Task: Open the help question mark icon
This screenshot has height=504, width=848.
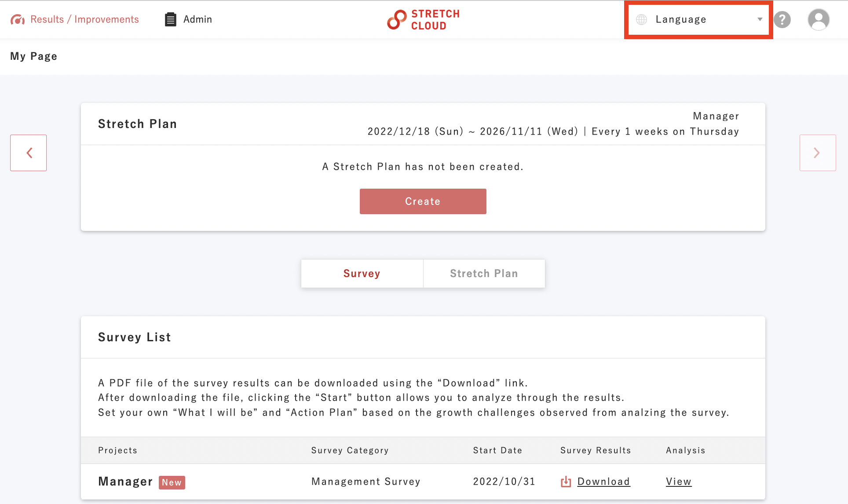Action: click(x=782, y=19)
